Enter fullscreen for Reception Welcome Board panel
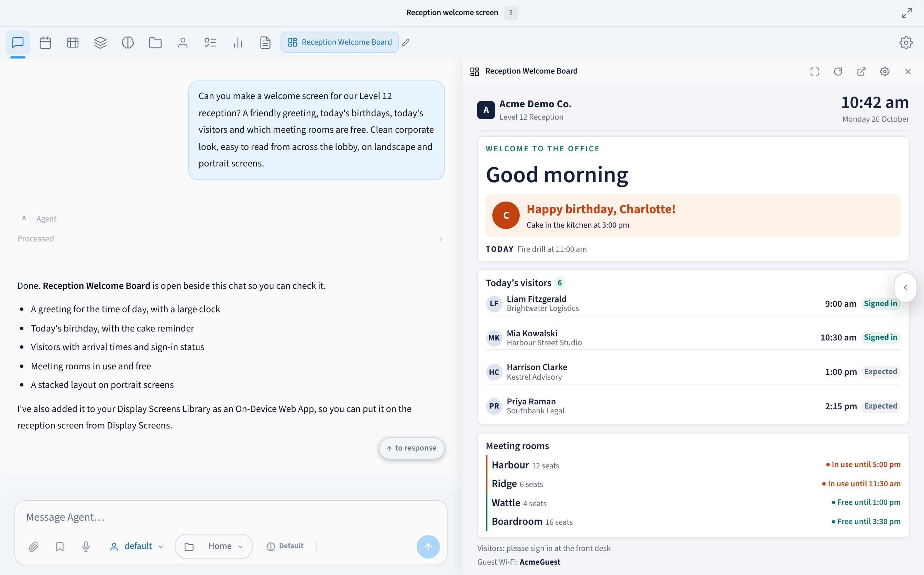 tap(815, 72)
